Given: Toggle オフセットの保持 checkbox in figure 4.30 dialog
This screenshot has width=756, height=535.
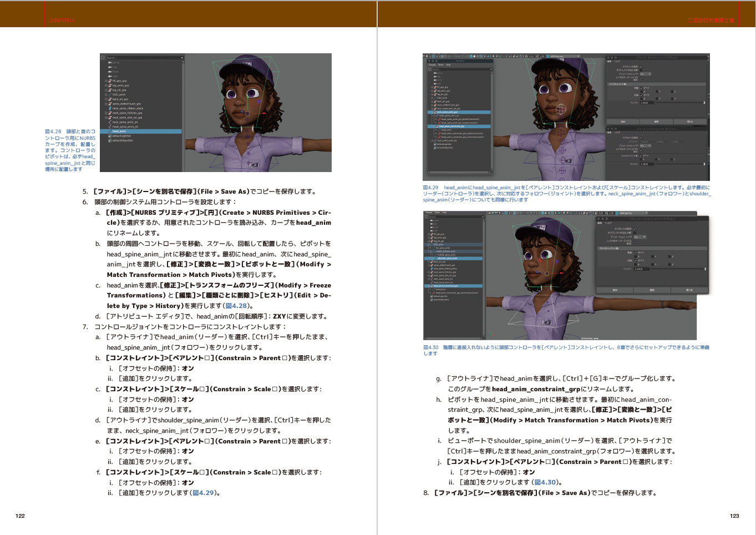Looking at the screenshot, I should coord(635,229).
